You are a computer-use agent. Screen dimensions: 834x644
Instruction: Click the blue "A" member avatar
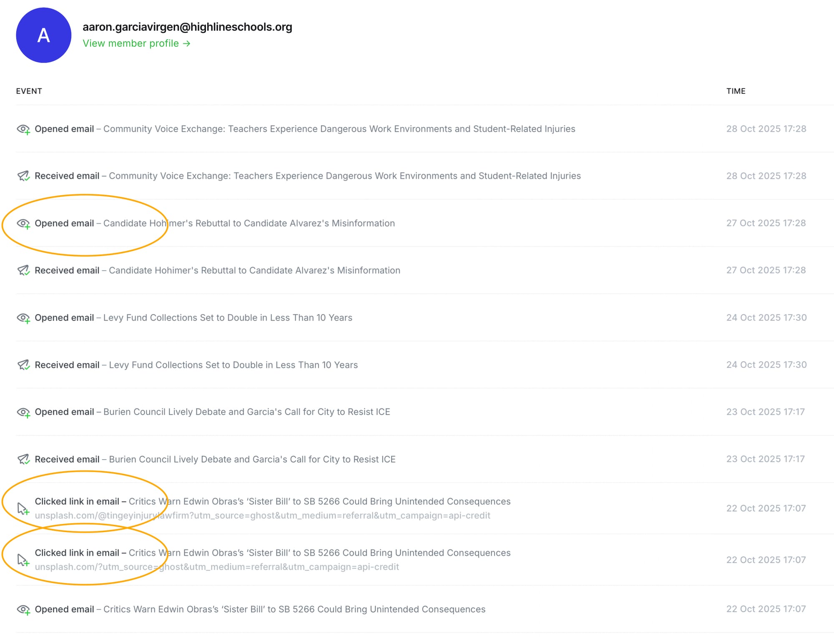tap(43, 35)
